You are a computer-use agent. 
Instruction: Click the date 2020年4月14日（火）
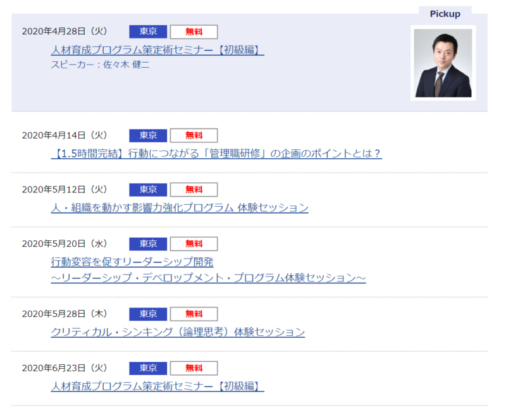65,135
